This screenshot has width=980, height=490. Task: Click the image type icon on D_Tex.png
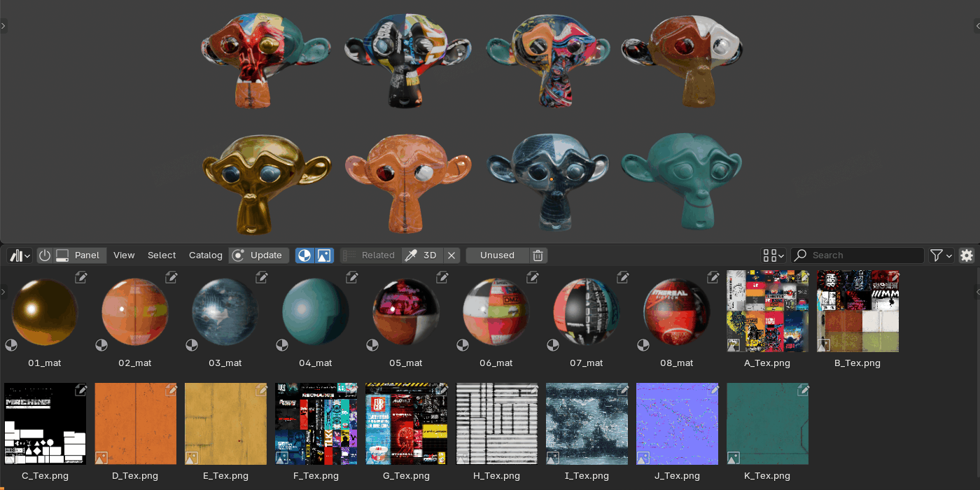(101, 457)
